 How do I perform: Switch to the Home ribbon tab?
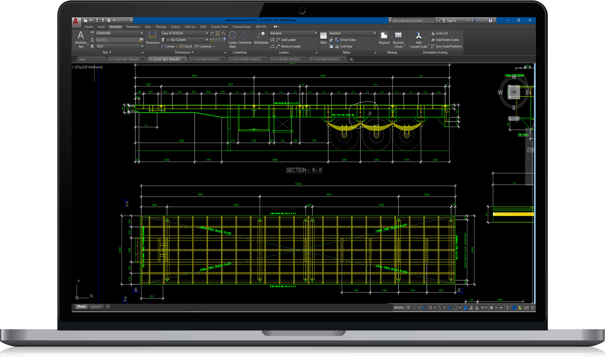pyautogui.click(x=89, y=27)
